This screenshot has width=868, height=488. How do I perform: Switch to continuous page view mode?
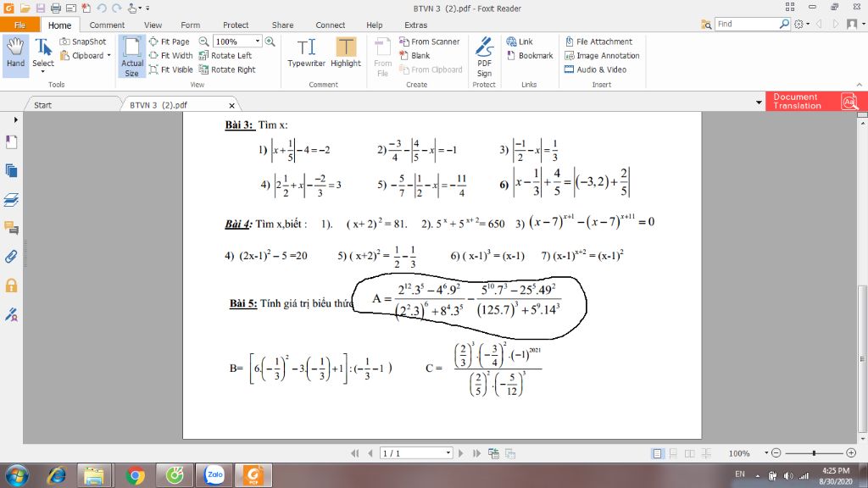pyautogui.click(x=673, y=453)
